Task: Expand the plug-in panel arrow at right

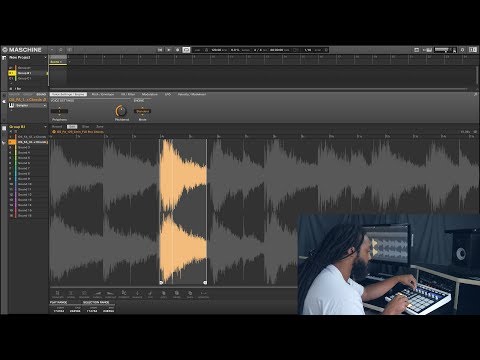Action: pyautogui.click(x=476, y=95)
